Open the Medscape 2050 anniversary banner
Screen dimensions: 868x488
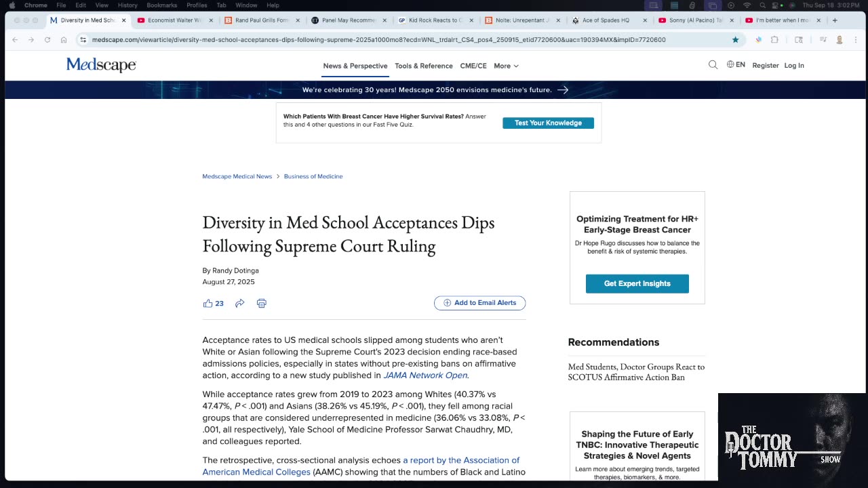click(x=435, y=89)
